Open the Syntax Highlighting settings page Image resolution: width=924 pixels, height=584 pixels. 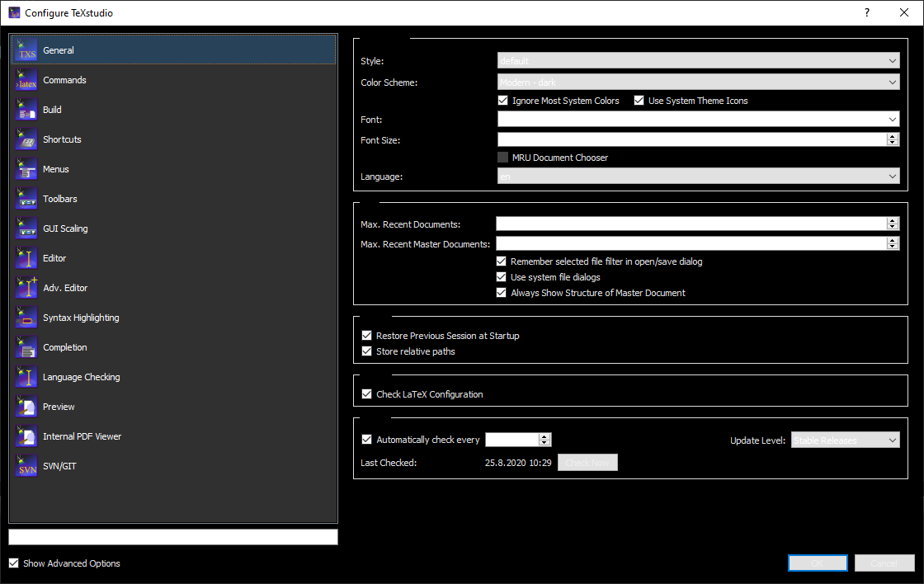click(173, 318)
